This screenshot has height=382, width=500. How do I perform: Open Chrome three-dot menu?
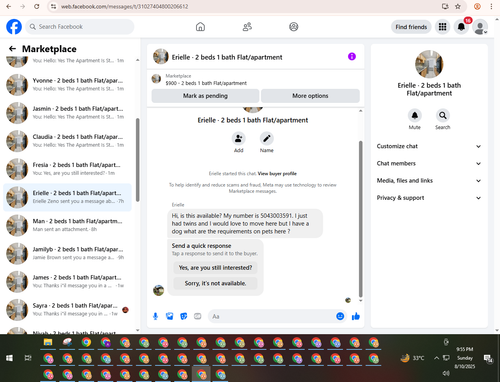[x=491, y=6]
